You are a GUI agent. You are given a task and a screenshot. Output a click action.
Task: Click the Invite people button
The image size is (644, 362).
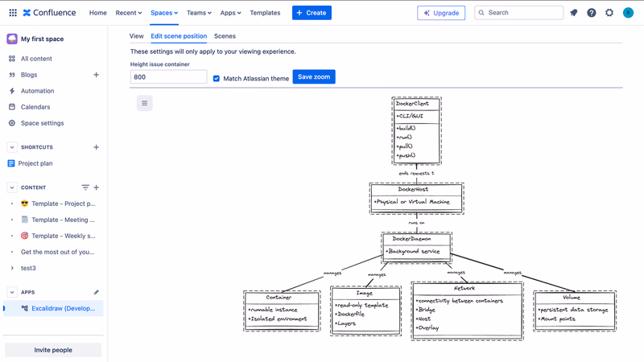pyautogui.click(x=53, y=350)
